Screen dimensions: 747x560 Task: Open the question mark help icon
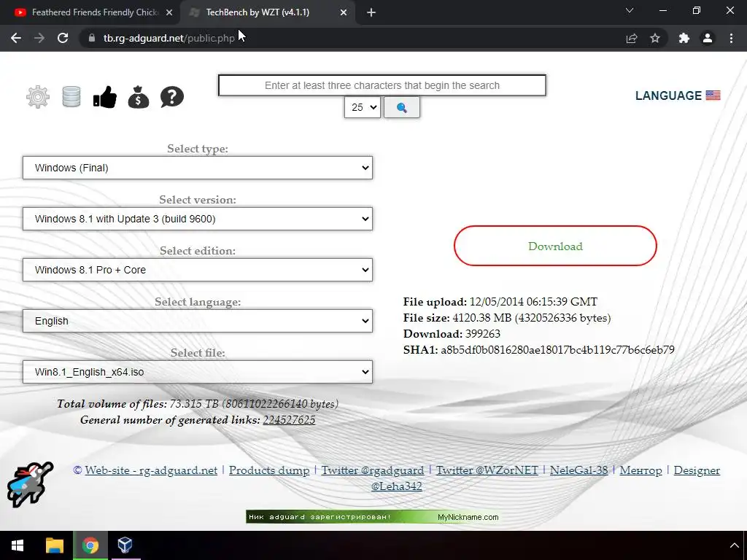172,97
